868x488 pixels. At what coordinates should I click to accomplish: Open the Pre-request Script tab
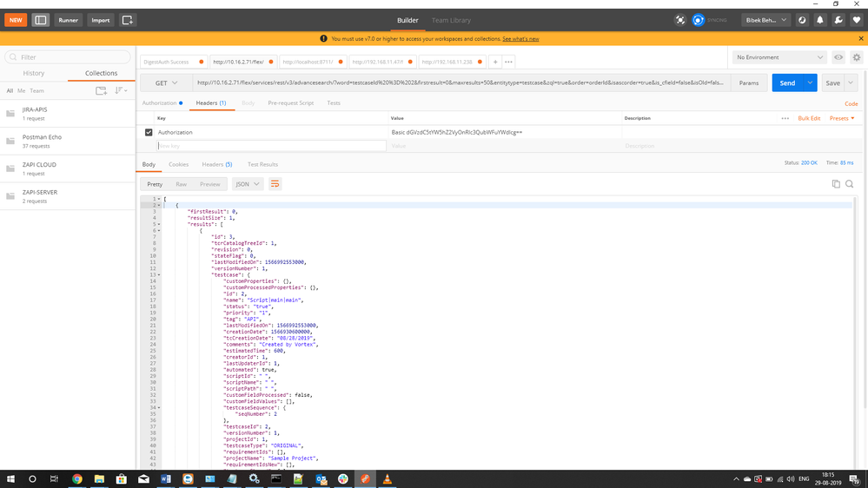pos(290,103)
